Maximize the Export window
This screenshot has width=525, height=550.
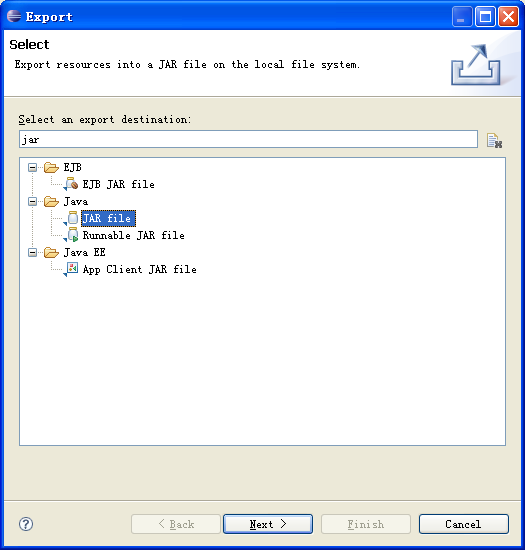485,17
